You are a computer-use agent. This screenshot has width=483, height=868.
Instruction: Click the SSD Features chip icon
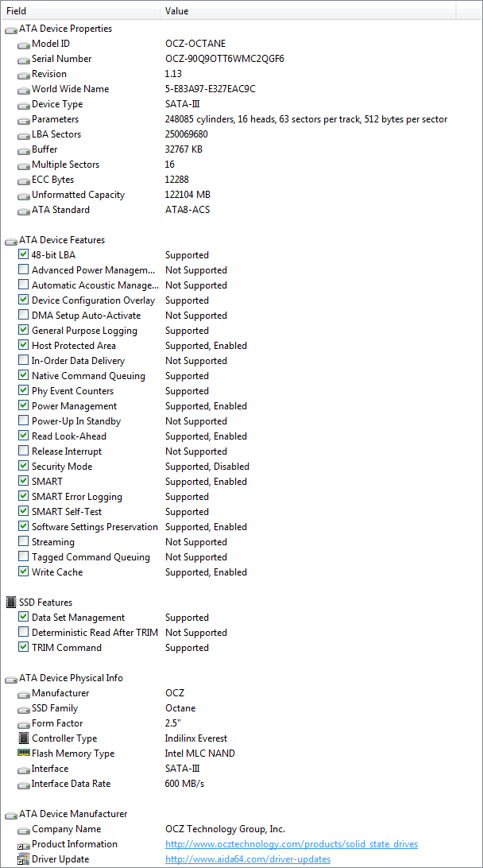pyautogui.click(x=10, y=603)
